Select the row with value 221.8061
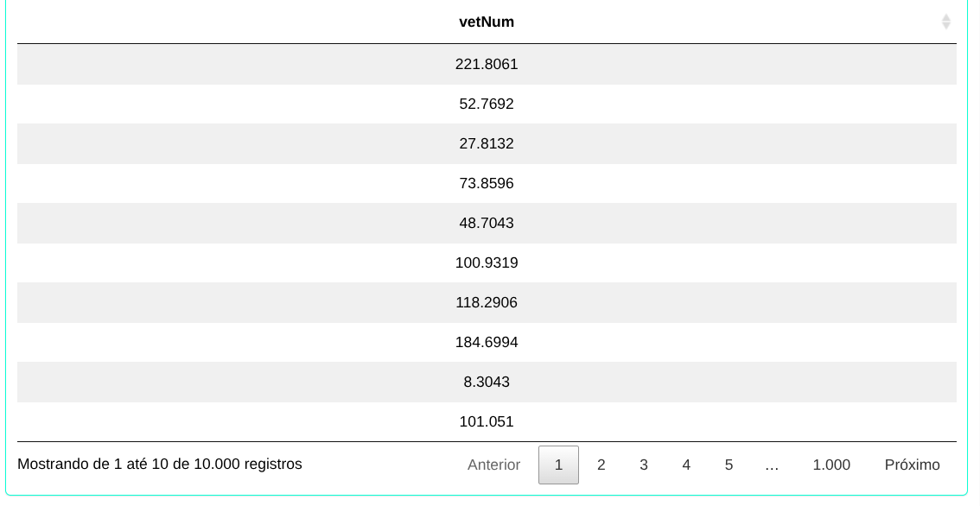 pos(486,64)
